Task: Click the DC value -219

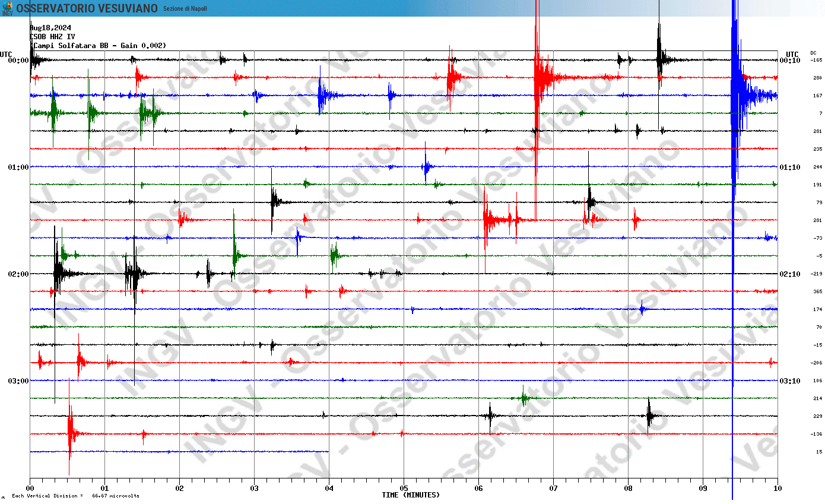Action: (817, 274)
